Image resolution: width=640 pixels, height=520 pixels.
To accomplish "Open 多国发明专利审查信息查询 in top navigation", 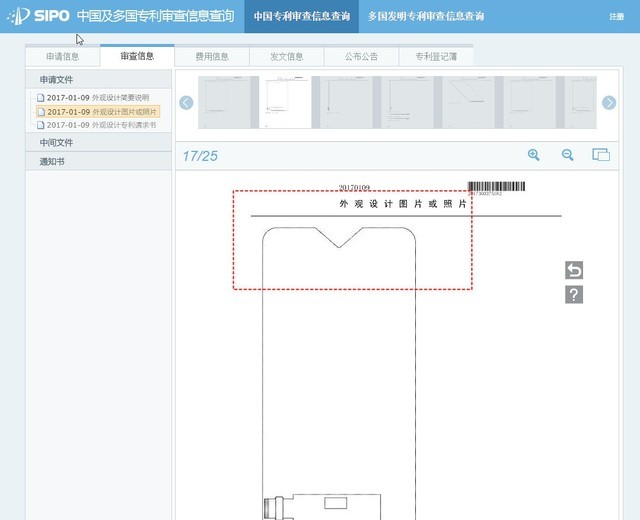I will [x=426, y=17].
